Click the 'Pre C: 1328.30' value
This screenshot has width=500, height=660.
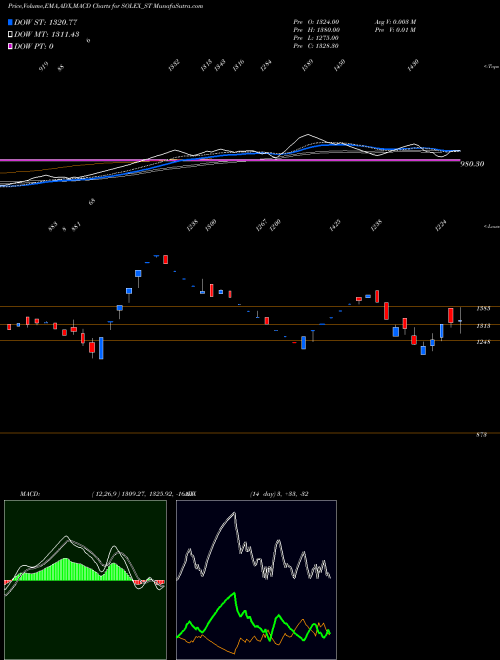(316, 46)
